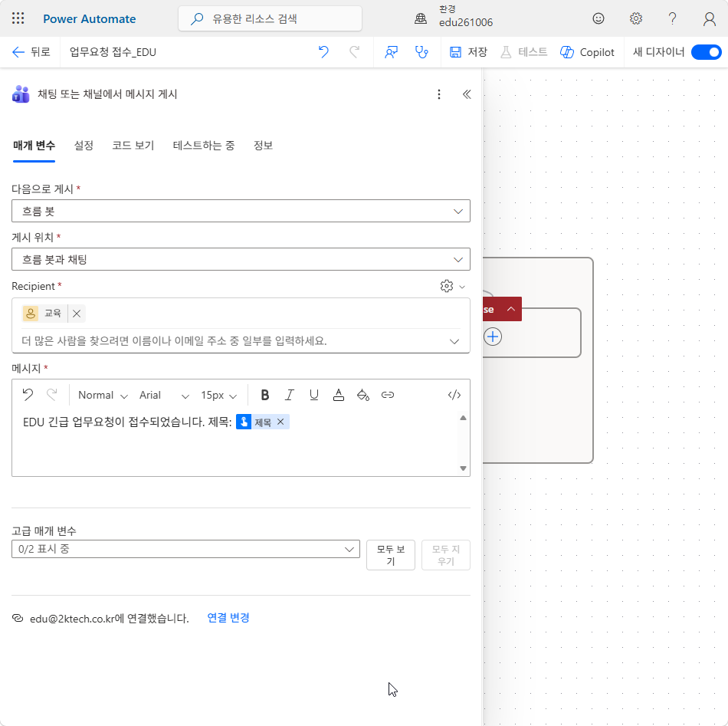Toggle HTML code view in editor
Image resolution: width=728 pixels, height=726 pixels.
point(454,395)
